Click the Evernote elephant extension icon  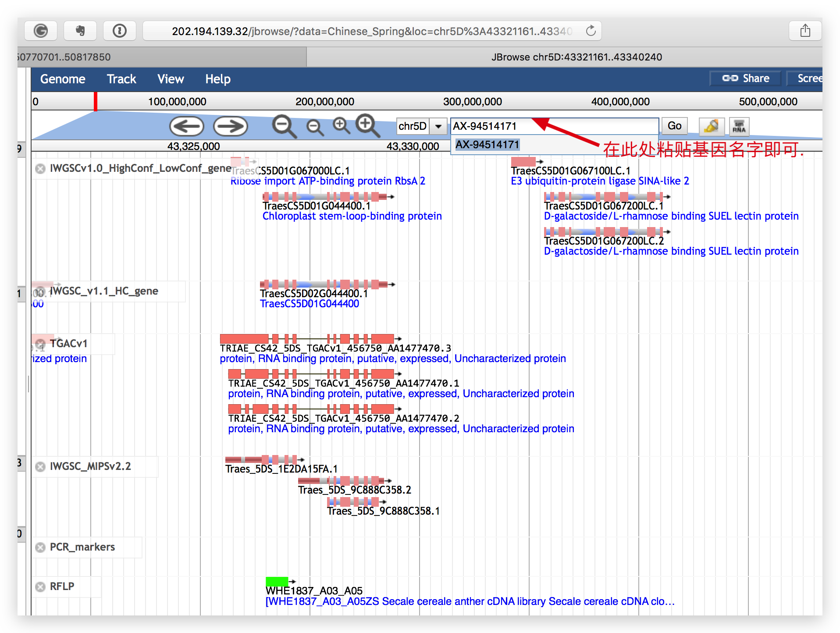click(x=80, y=31)
